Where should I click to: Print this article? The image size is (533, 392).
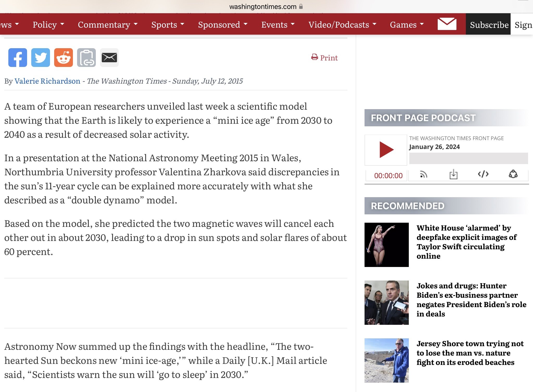[x=324, y=58]
